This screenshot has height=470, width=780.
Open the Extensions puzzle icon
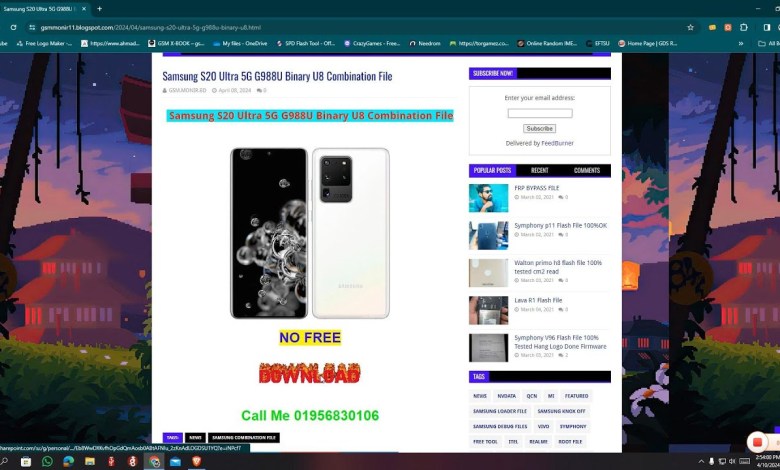point(744,27)
